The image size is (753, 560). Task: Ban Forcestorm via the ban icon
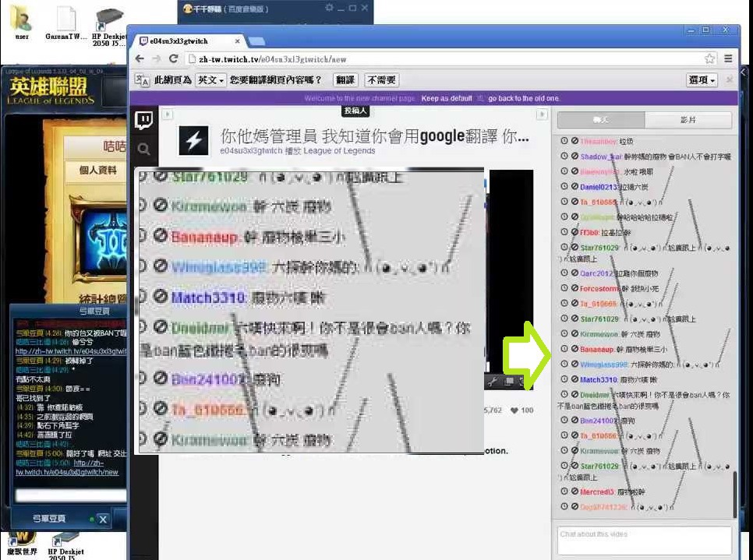tap(574, 288)
